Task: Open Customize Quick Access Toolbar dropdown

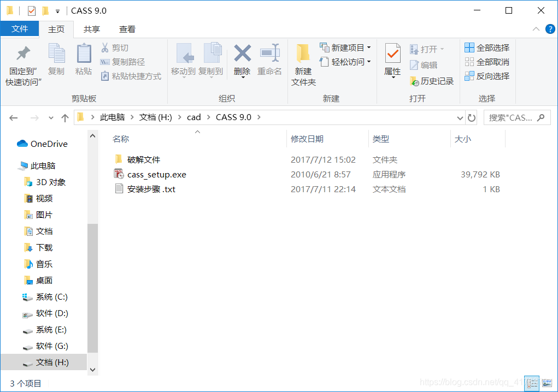Action: (x=57, y=11)
